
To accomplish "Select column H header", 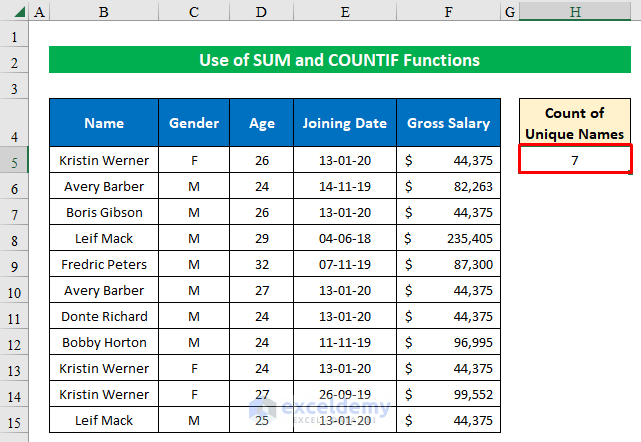I will pyautogui.click(x=576, y=12).
